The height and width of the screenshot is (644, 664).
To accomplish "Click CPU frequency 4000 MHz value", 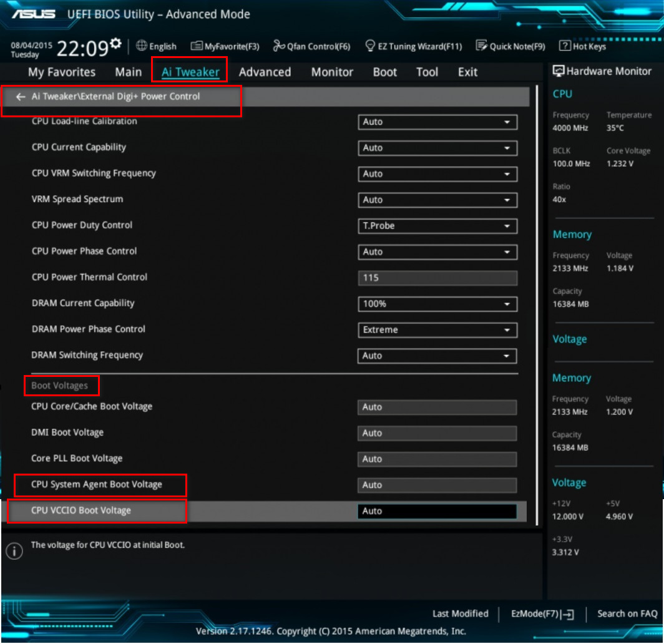I will pos(570,128).
